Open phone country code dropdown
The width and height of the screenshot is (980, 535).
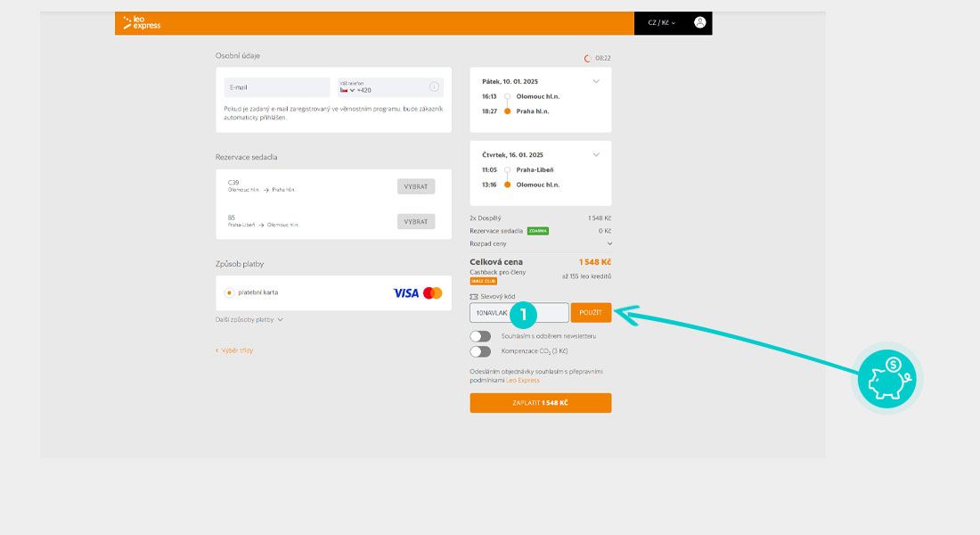point(347,90)
